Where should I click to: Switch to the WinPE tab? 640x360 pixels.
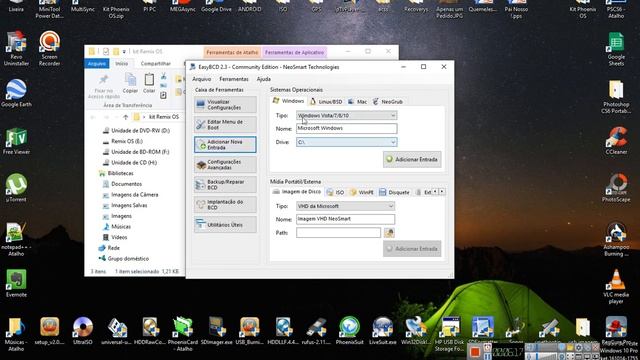tap(362, 192)
